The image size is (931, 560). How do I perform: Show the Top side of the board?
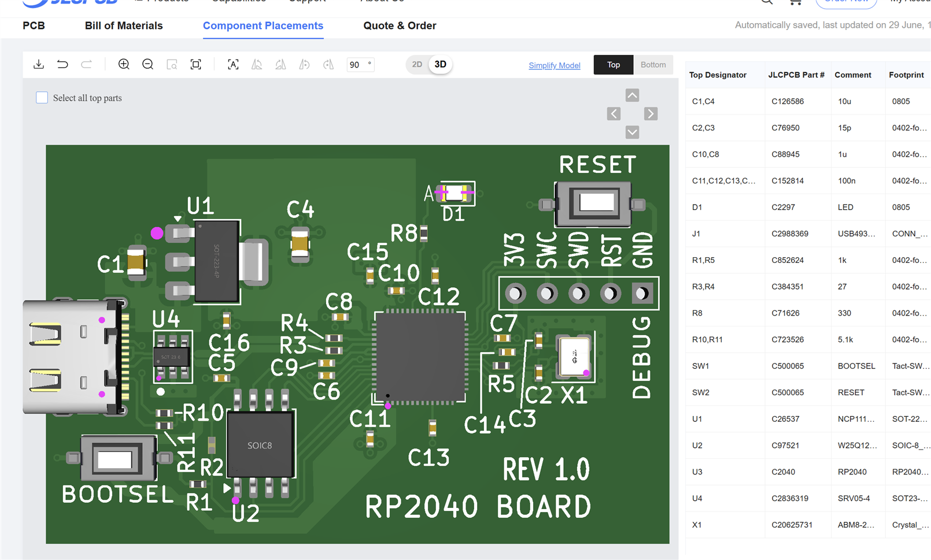click(x=614, y=65)
